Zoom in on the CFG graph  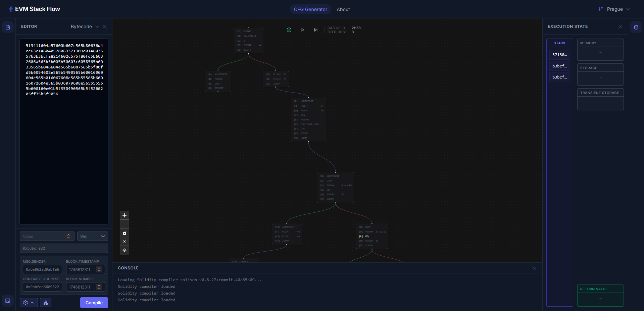point(125,215)
